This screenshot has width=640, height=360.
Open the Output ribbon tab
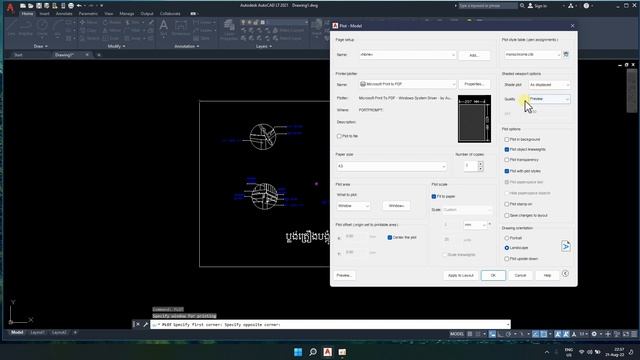click(147, 14)
